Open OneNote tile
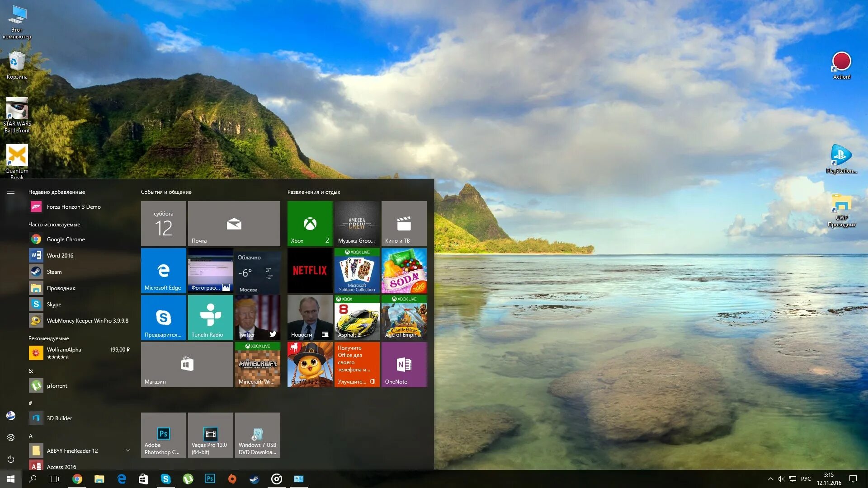Viewport: 868px width, 488px height. coord(403,364)
